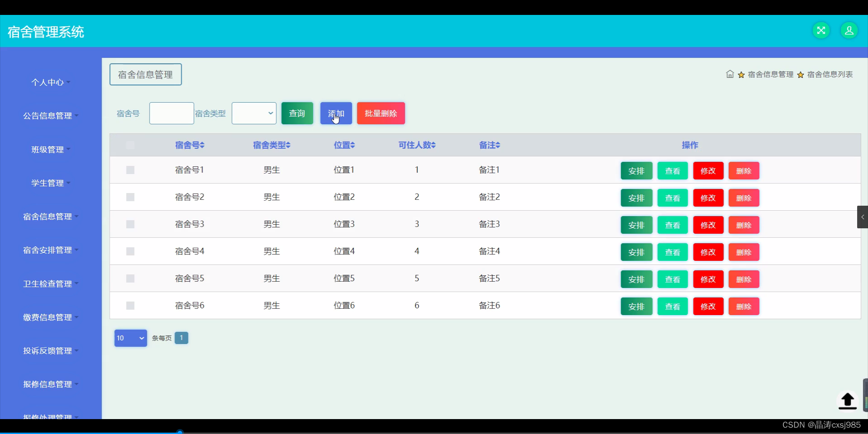Click the 宿舍号5 cell text

coord(190,278)
